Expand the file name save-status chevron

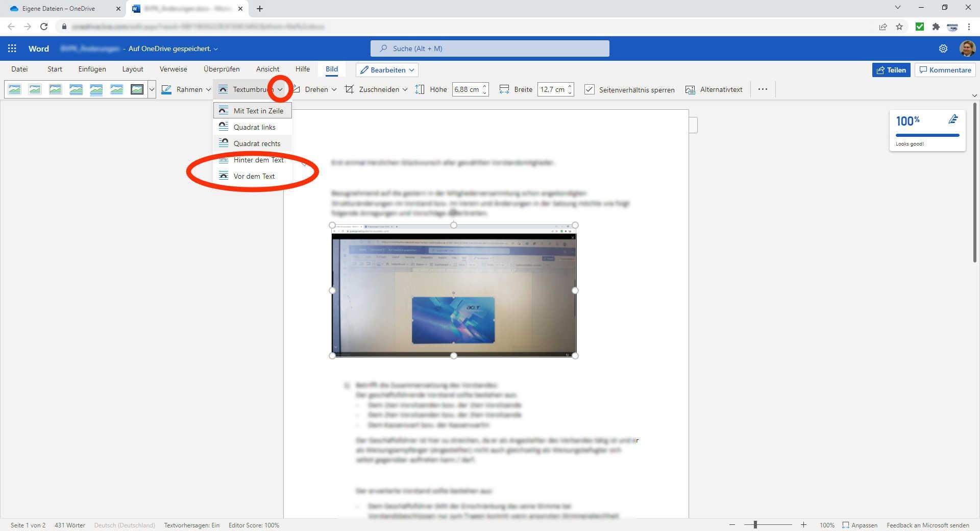click(x=215, y=49)
